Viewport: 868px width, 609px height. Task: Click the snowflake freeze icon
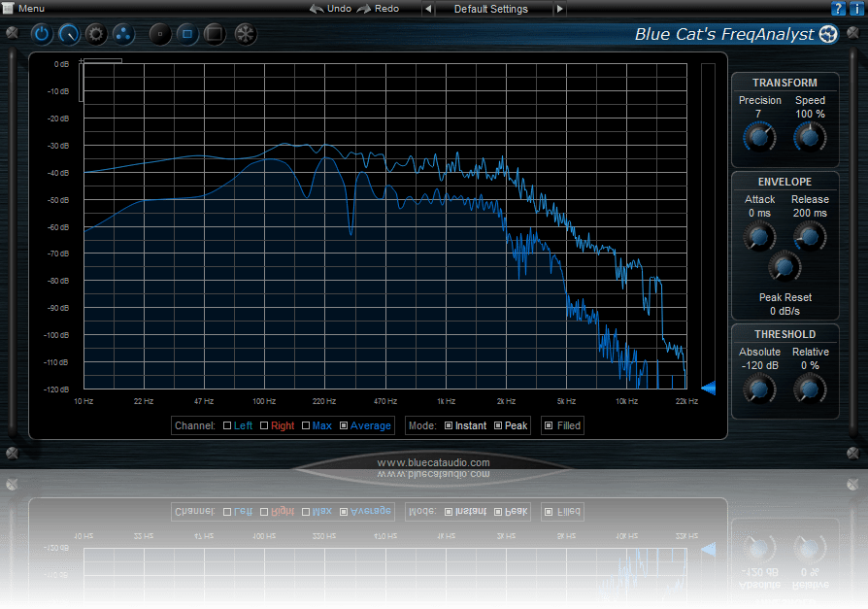click(x=245, y=34)
